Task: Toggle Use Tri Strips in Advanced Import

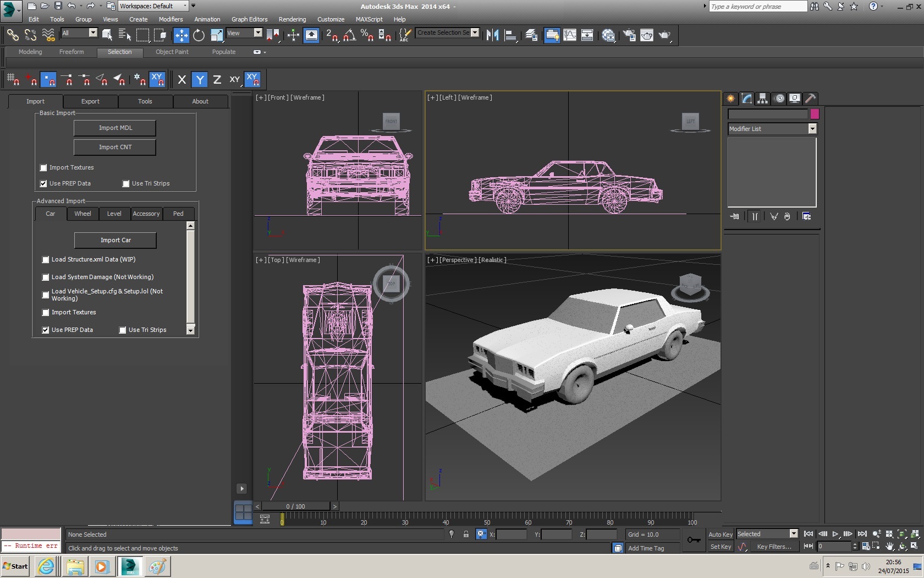Action: tap(123, 330)
